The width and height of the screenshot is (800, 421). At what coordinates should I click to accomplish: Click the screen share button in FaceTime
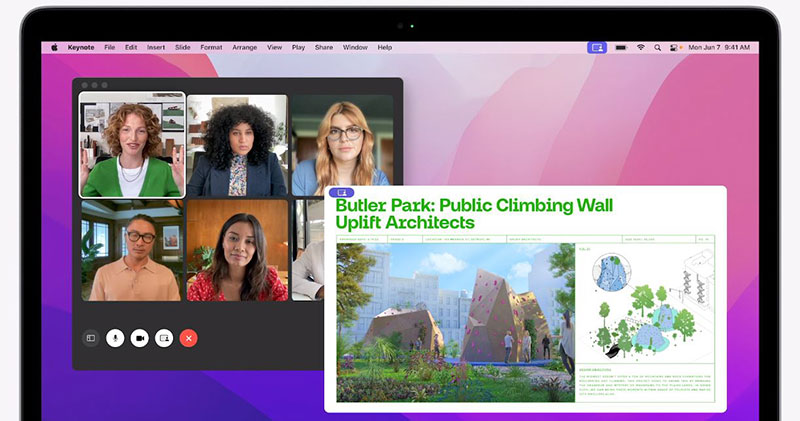pyautogui.click(x=164, y=338)
